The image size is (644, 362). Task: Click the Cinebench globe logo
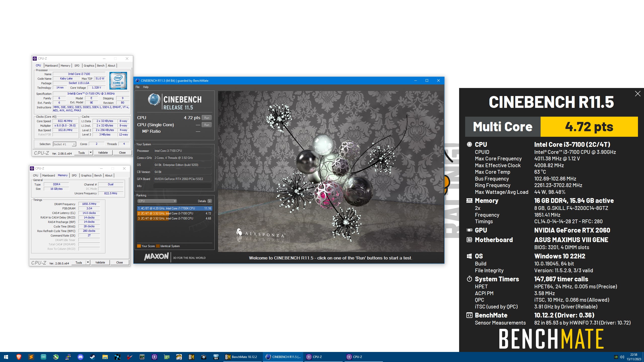[x=154, y=99]
